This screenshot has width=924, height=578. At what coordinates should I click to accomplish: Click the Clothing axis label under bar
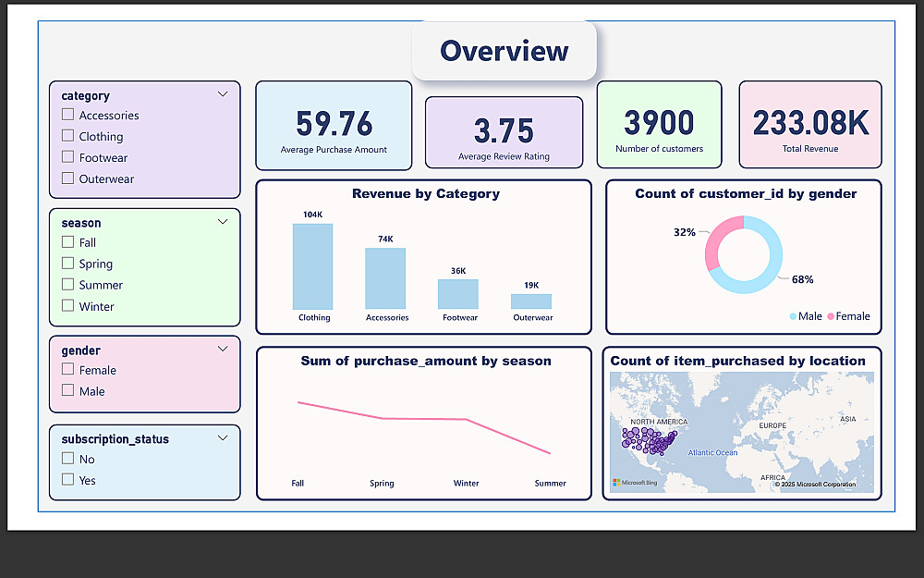(314, 317)
